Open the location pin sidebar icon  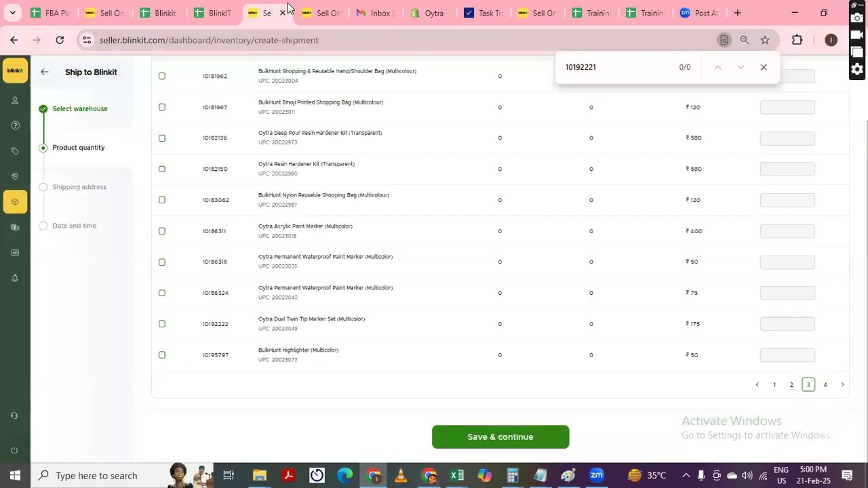[x=15, y=176]
